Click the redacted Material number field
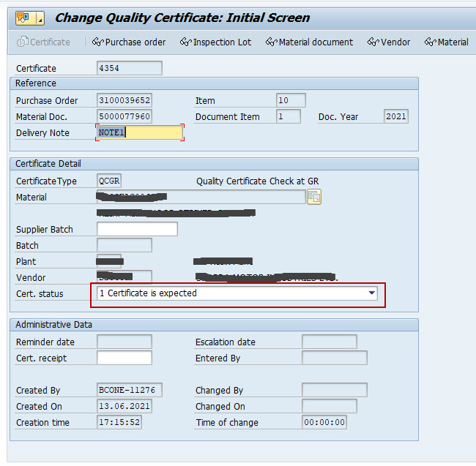 pyautogui.click(x=201, y=197)
